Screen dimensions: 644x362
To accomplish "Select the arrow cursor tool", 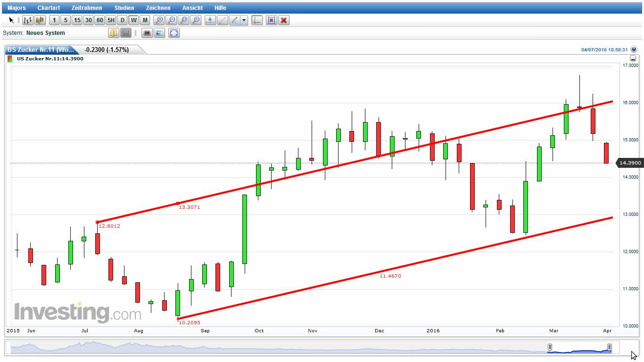I will [x=11, y=20].
